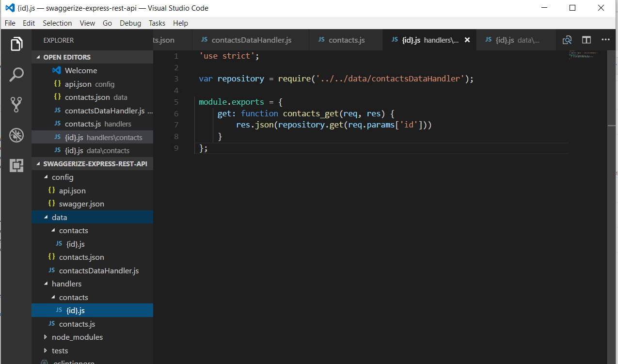Viewport: 618px width, 364px height.
Task: Open the Search view in activity bar
Action: [x=16, y=75]
